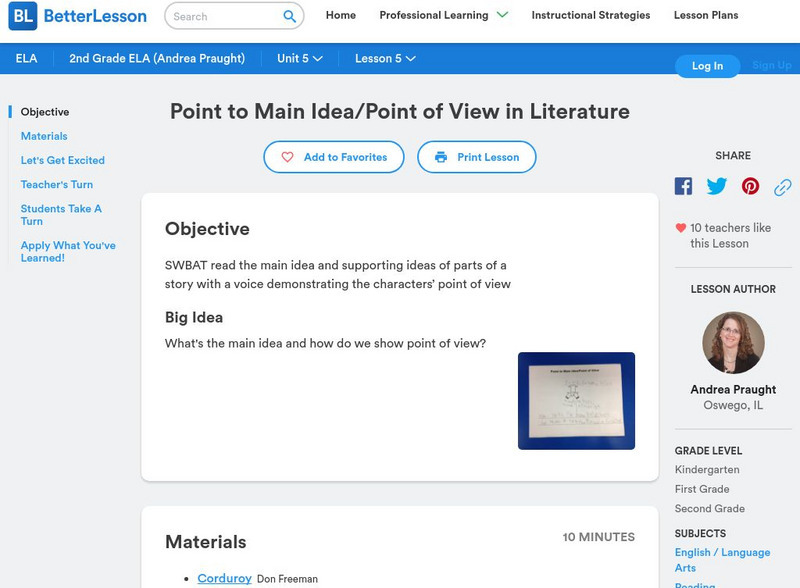Click the BetterLesson BL logo icon

pos(23,16)
